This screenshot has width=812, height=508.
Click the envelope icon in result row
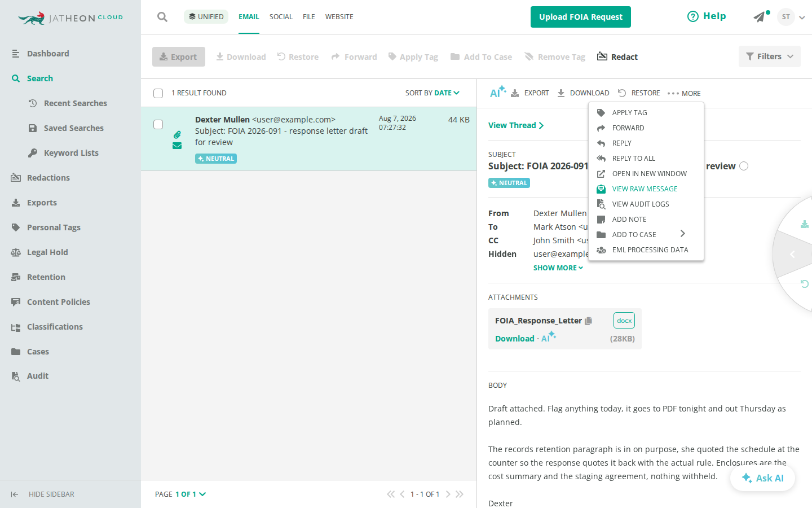click(177, 146)
